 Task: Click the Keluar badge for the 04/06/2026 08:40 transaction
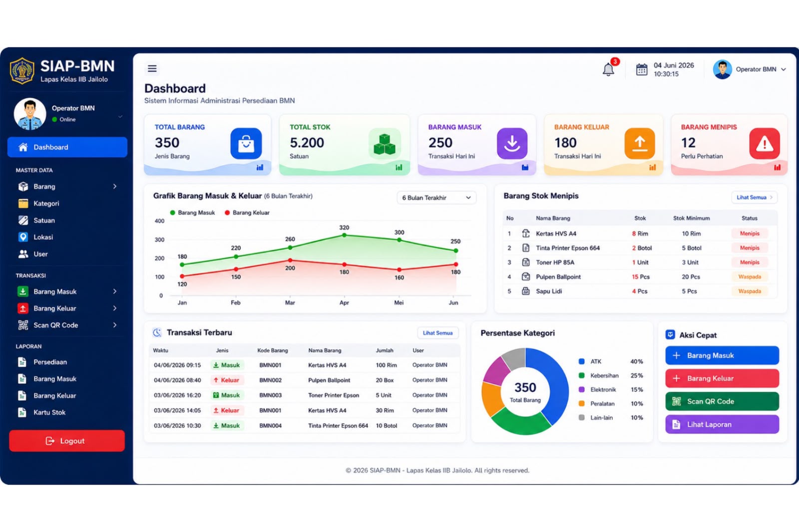[x=227, y=380]
